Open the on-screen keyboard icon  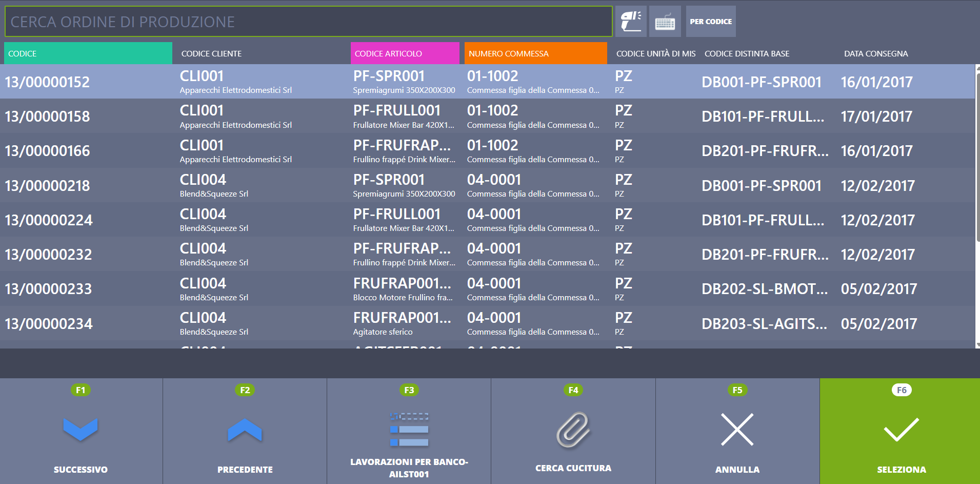(x=665, y=22)
